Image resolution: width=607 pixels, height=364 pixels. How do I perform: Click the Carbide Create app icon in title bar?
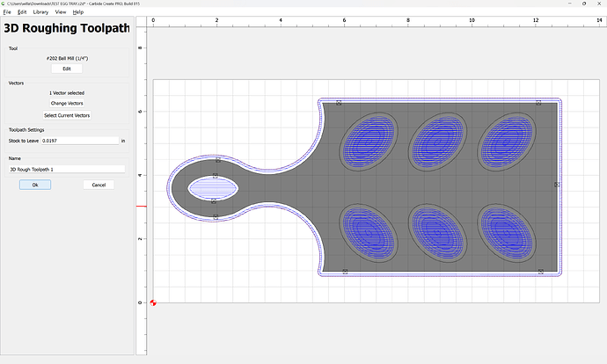point(4,4)
